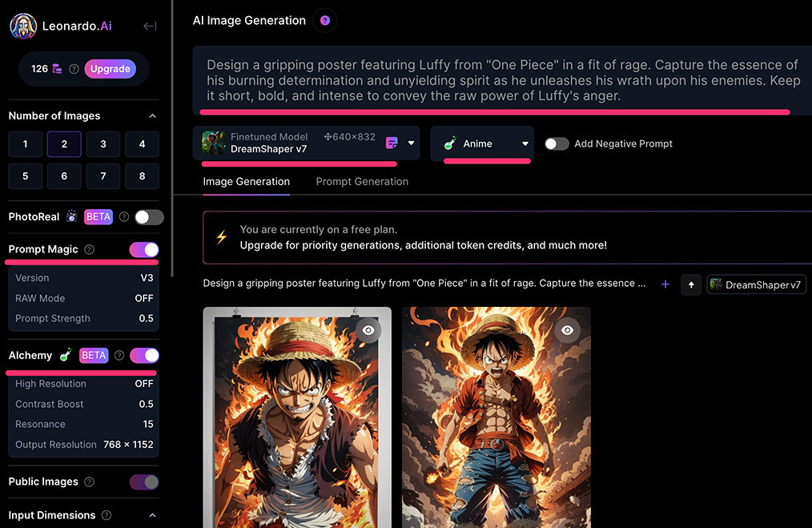Viewport: 812px width, 528px height.
Task: Open the Finetuned Model dropdown arrow
Action: point(411,143)
